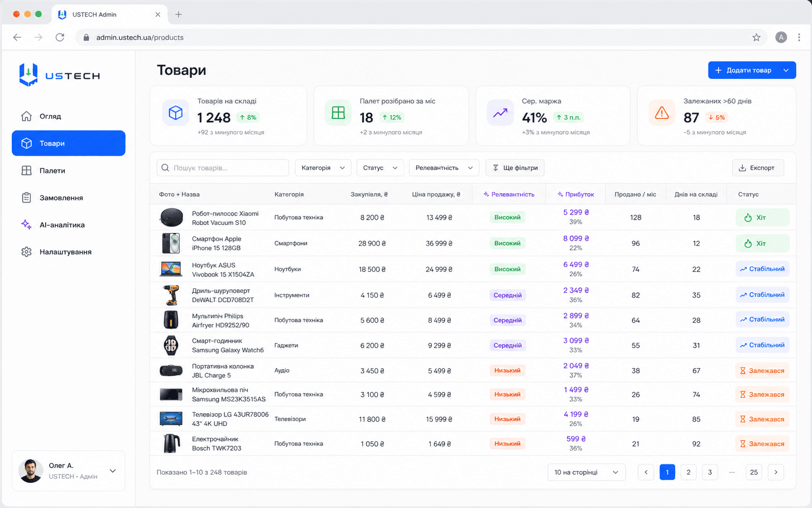Open Палети in the sidebar
The width and height of the screenshot is (812, 508).
click(69, 171)
